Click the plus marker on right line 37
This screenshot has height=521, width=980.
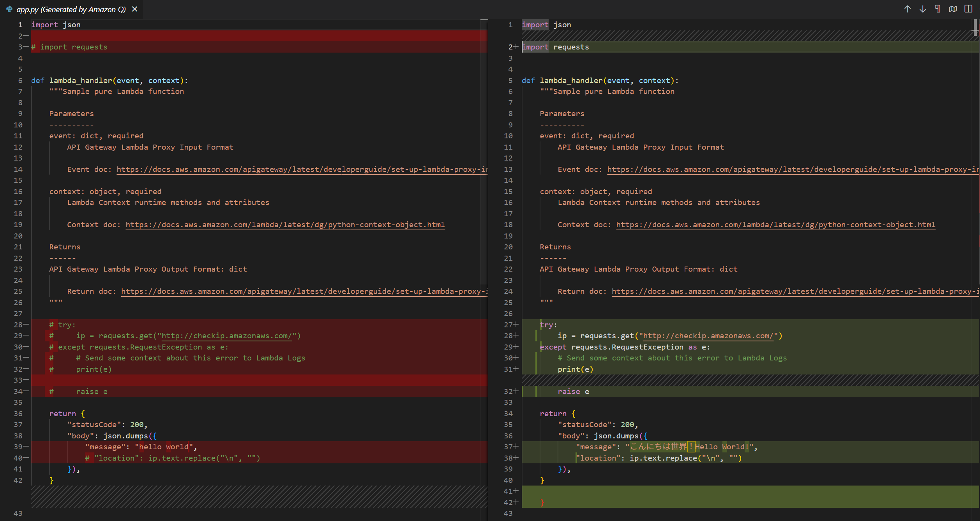click(x=516, y=447)
